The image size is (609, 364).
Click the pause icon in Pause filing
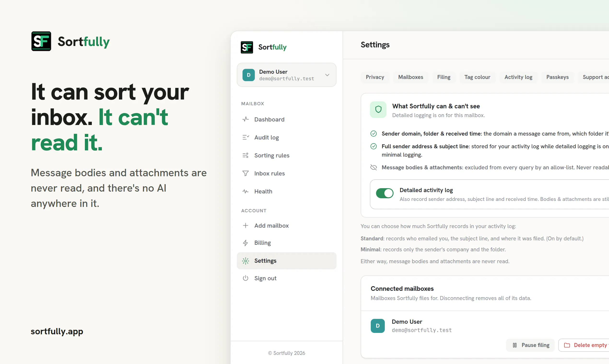(x=515, y=345)
